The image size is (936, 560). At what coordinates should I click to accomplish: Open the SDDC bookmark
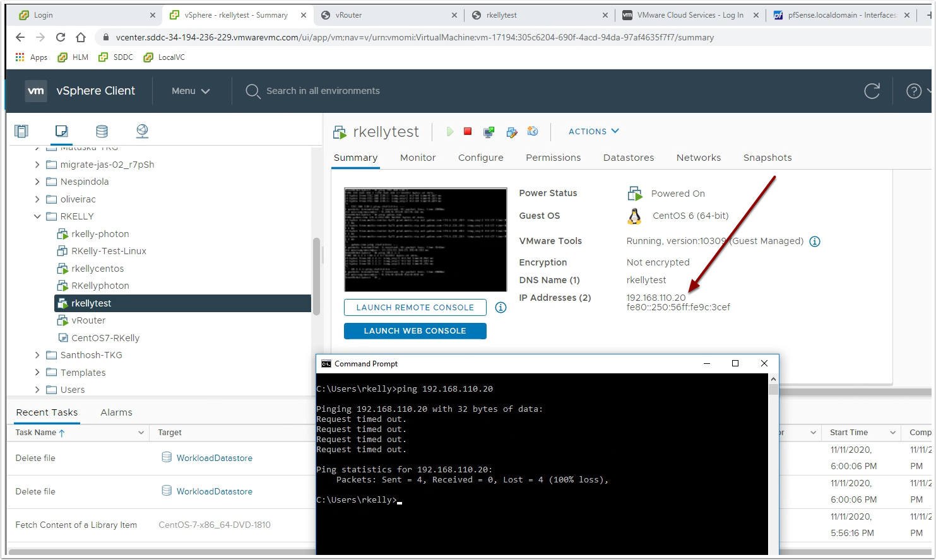click(x=116, y=57)
